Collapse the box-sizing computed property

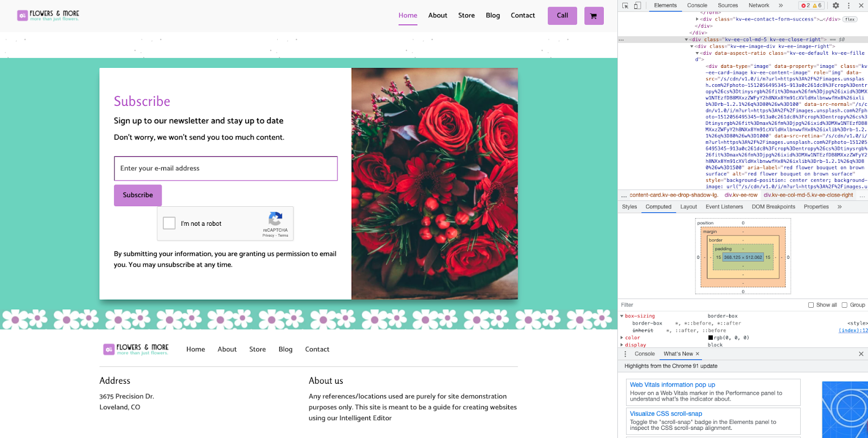pyautogui.click(x=622, y=316)
